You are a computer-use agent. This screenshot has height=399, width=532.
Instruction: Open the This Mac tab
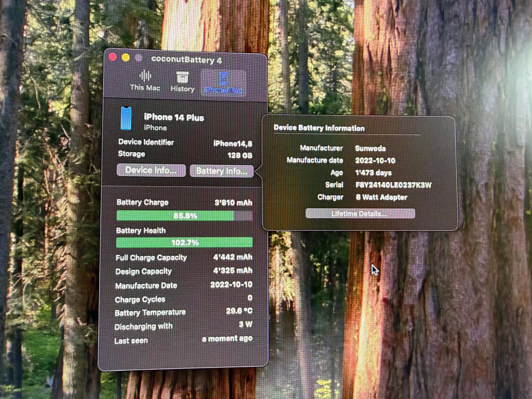[x=145, y=81]
